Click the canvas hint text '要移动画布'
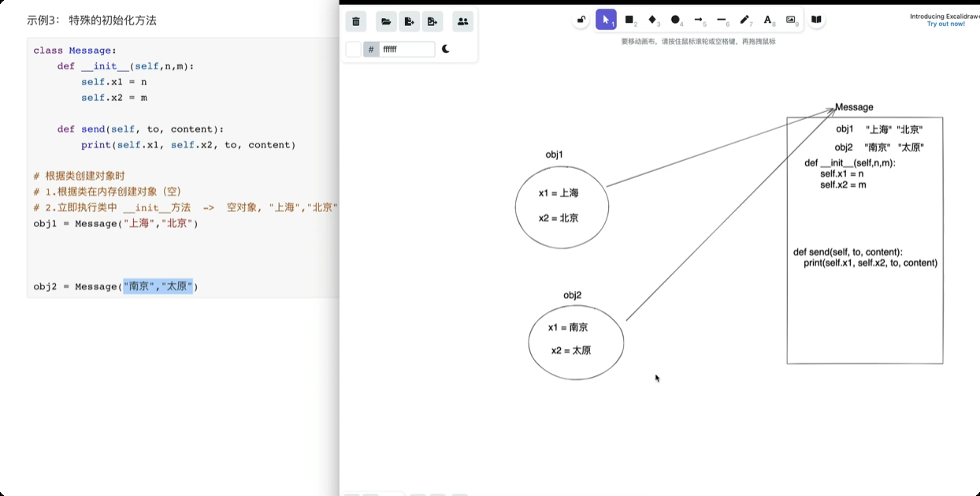Screen dimensions: 980x496 point(639,41)
